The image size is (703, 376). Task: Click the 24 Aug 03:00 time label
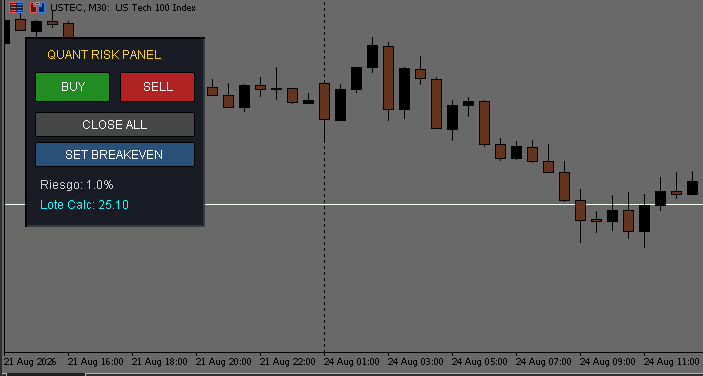point(416,362)
